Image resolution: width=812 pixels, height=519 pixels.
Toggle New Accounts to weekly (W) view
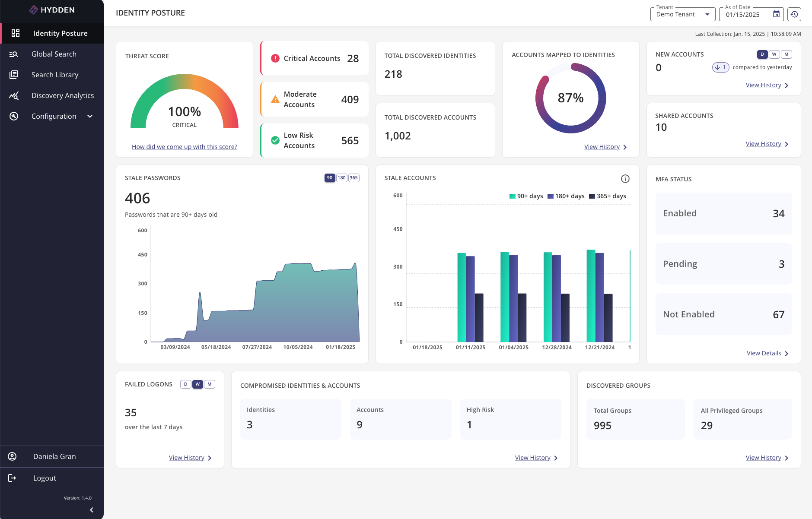pyautogui.click(x=774, y=54)
